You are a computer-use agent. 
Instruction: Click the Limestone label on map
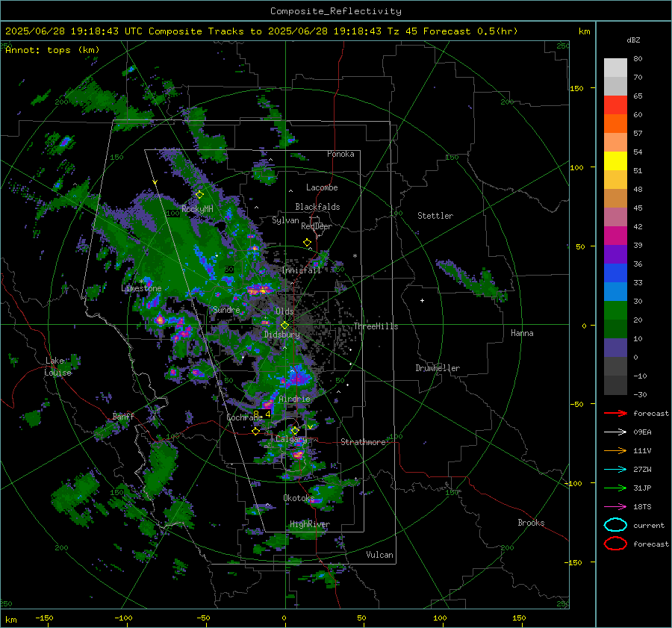141,288
